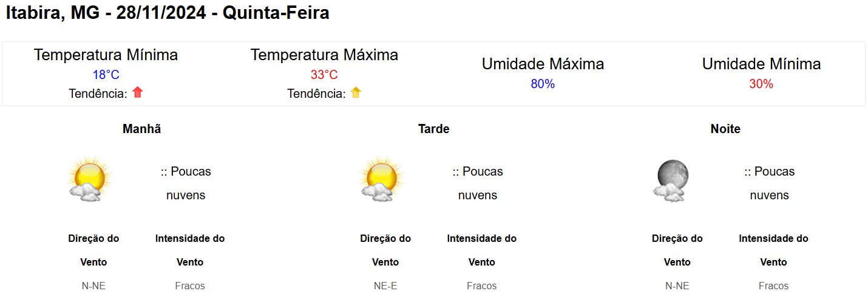Click the Temperatura Mínima label
868x302 pixels.
pyautogui.click(x=106, y=55)
